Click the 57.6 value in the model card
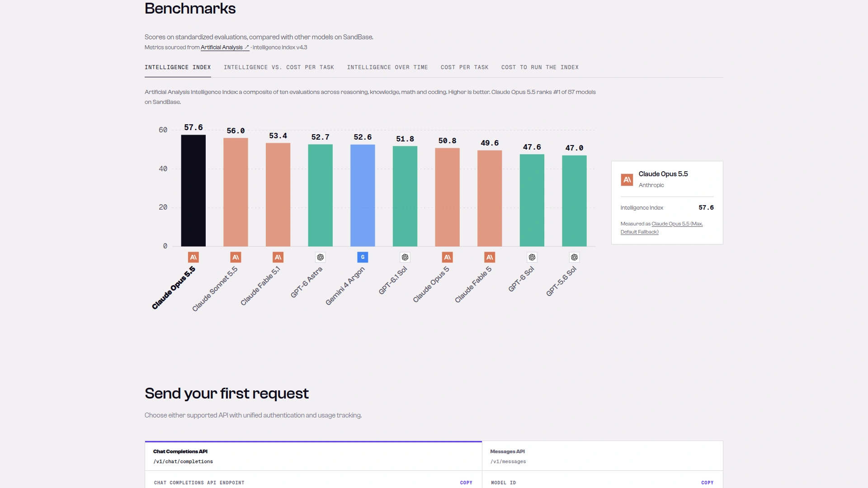The width and height of the screenshot is (868, 488). (x=706, y=208)
